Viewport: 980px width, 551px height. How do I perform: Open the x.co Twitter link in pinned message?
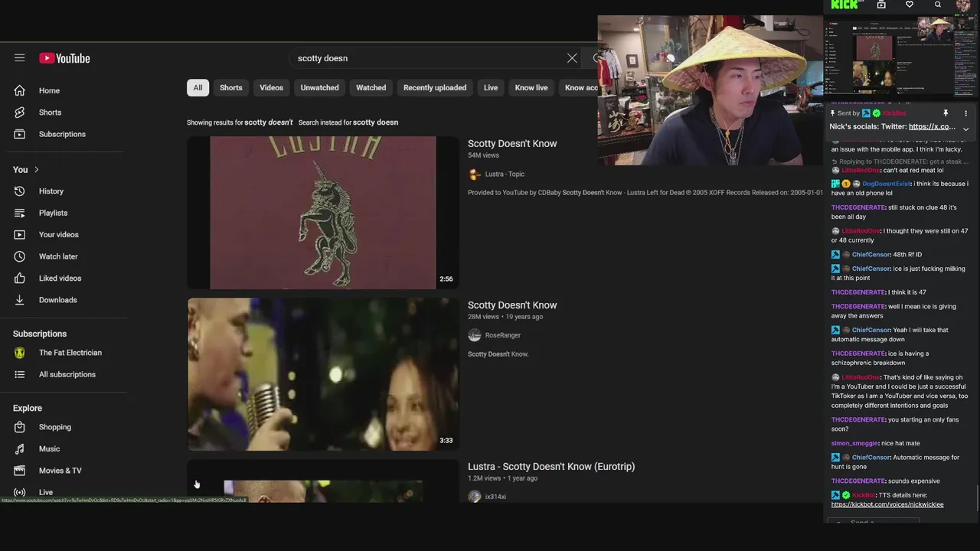(932, 127)
